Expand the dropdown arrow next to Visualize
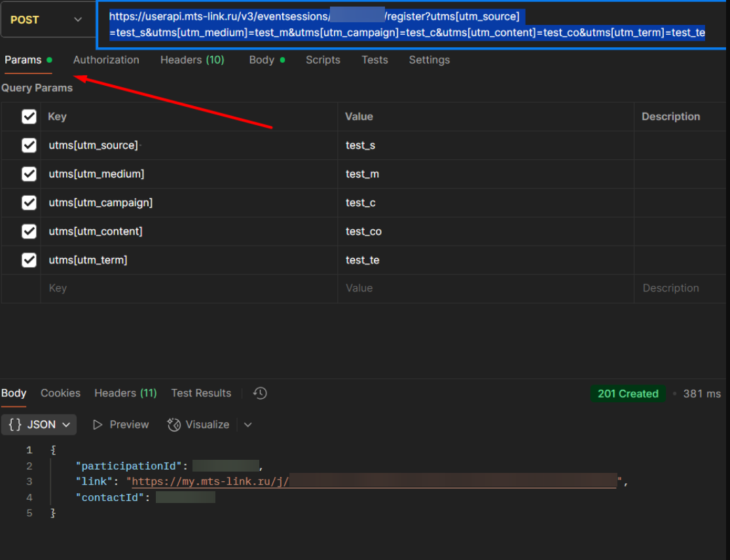 pyautogui.click(x=247, y=425)
